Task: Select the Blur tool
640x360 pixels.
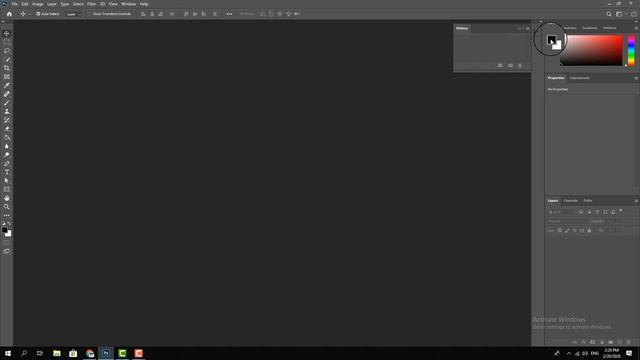Action: click(7, 146)
